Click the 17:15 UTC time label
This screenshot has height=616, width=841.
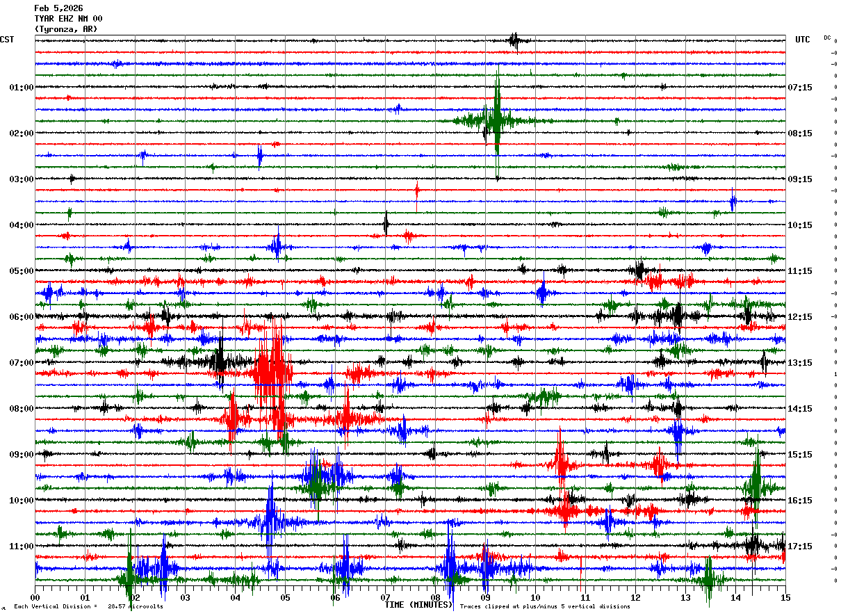(x=801, y=546)
